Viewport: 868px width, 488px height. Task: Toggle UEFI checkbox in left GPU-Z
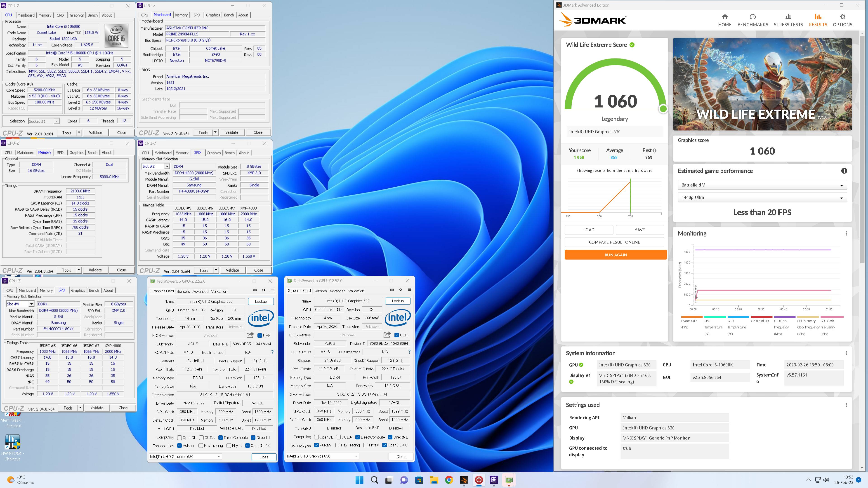tap(259, 335)
